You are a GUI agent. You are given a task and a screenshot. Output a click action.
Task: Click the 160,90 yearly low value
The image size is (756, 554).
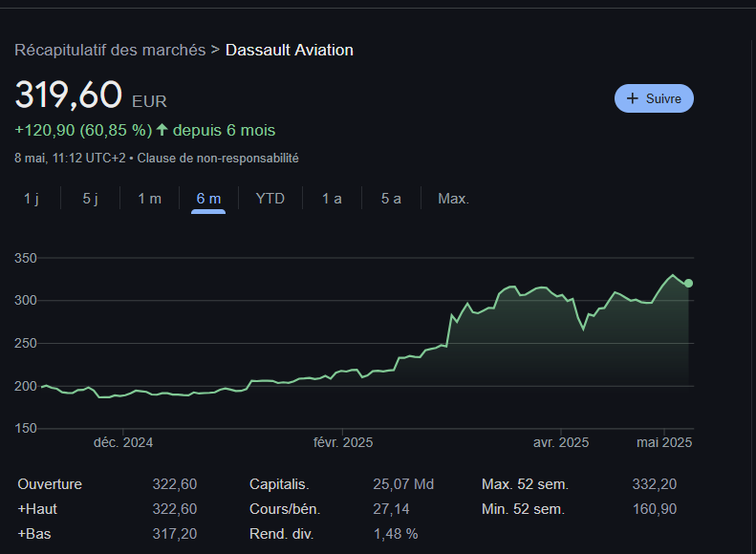tap(655, 509)
